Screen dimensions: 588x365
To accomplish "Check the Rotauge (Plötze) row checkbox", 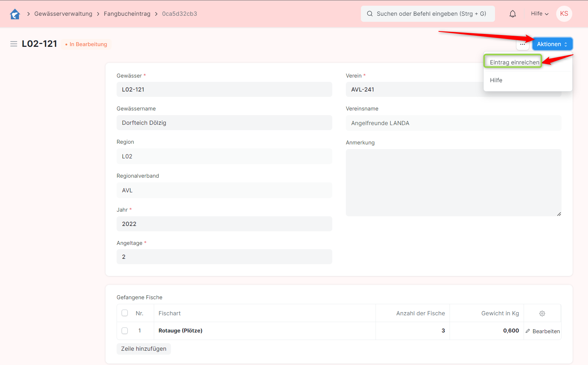I will (x=124, y=331).
